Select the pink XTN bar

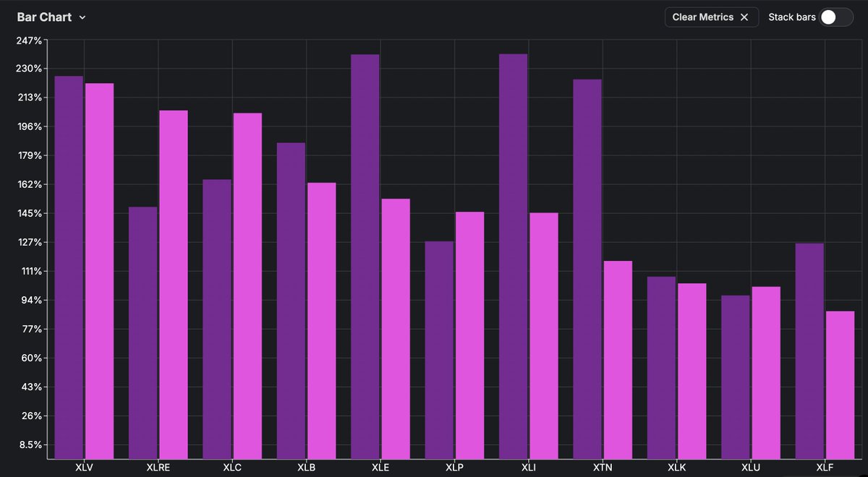pos(618,360)
